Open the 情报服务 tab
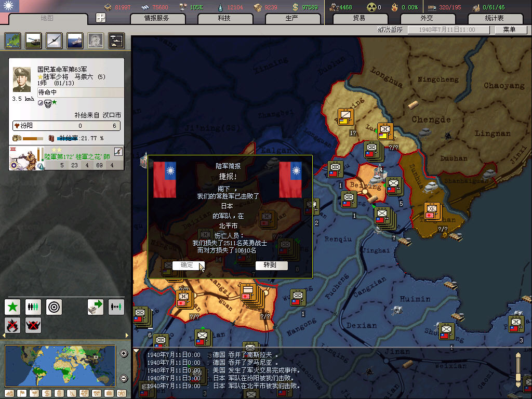The width and height of the screenshot is (532, 399). click(157, 18)
